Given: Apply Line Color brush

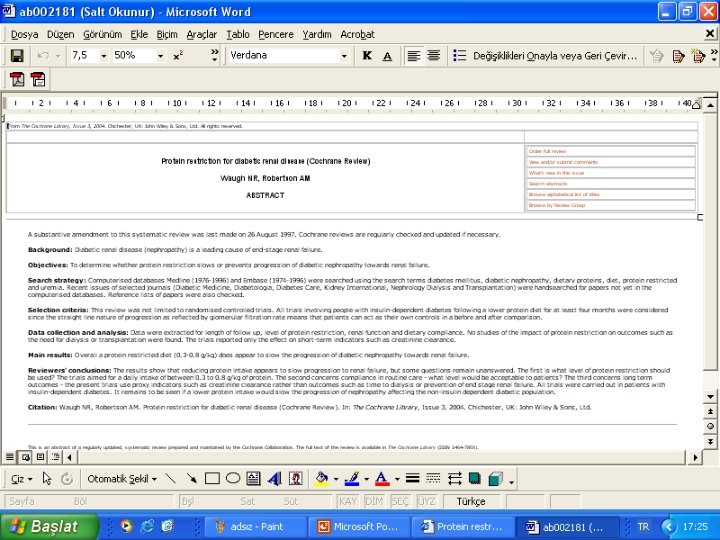Looking at the screenshot, I should (x=352, y=478).
